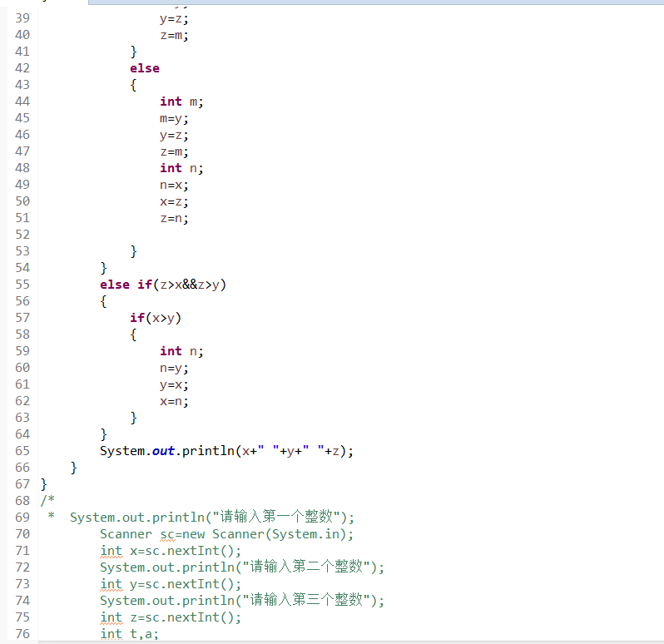The width and height of the screenshot is (664, 644).
Task: Click line number 67 in the gutter
Action: click(x=22, y=484)
